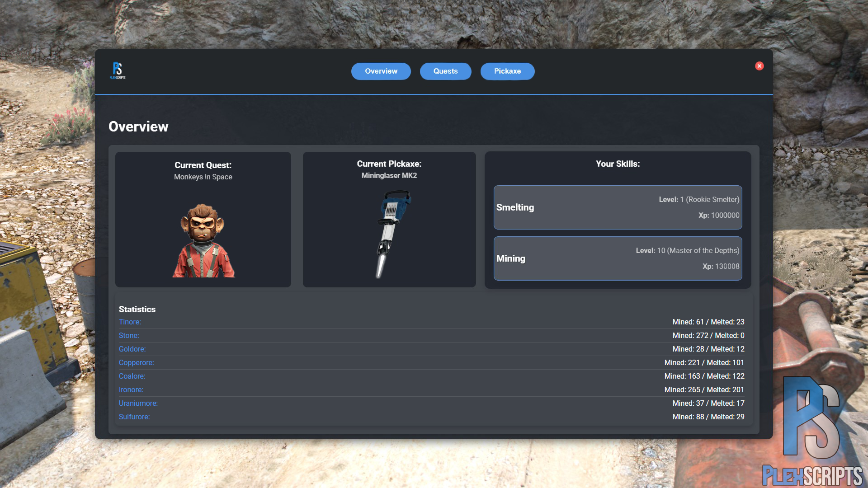Click the Stone ore link
Image resolution: width=868 pixels, height=488 pixels.
[128, 335]
